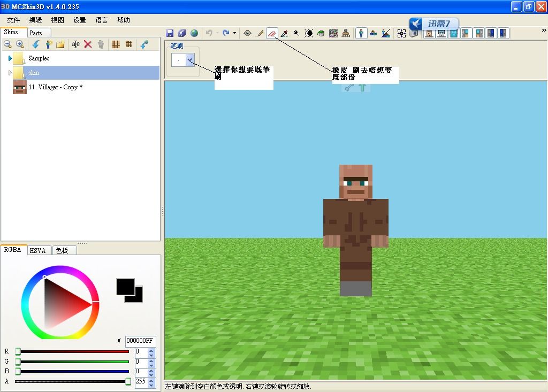
Task: Click the red X delete skin icon
Action: coord(88,44)
